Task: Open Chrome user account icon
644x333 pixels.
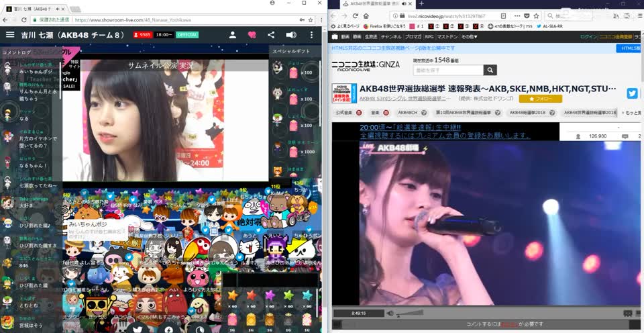Action: pos(272,3)
